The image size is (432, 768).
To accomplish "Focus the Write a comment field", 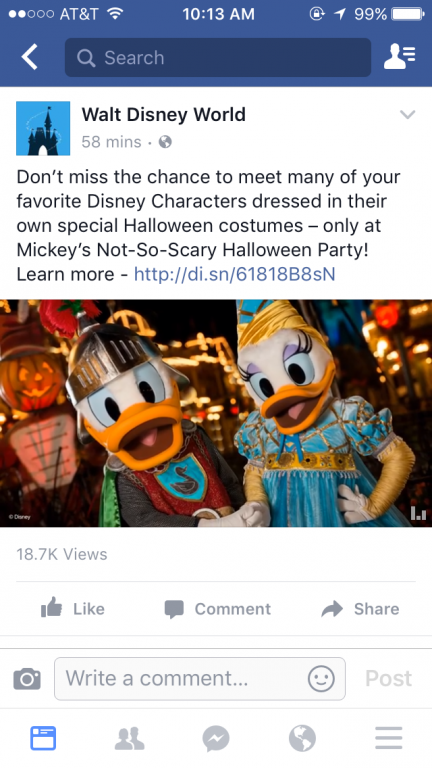I will [200, 679].
